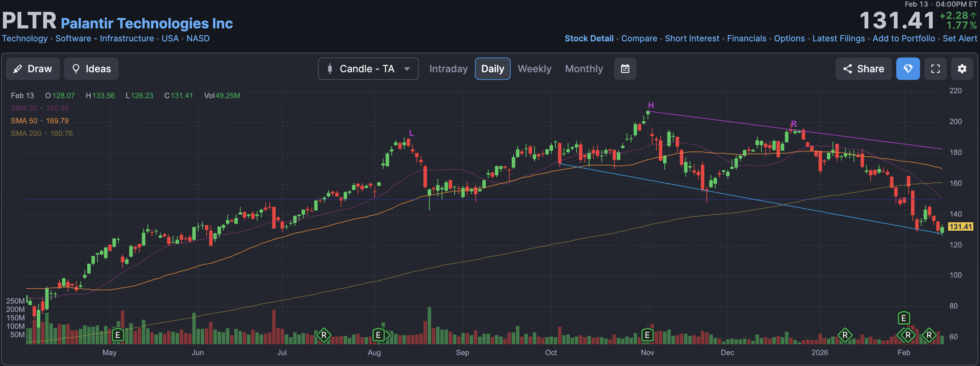980x366 pixels.
Task: Click the Vol 49.25M reading
Action: [222, 96]
